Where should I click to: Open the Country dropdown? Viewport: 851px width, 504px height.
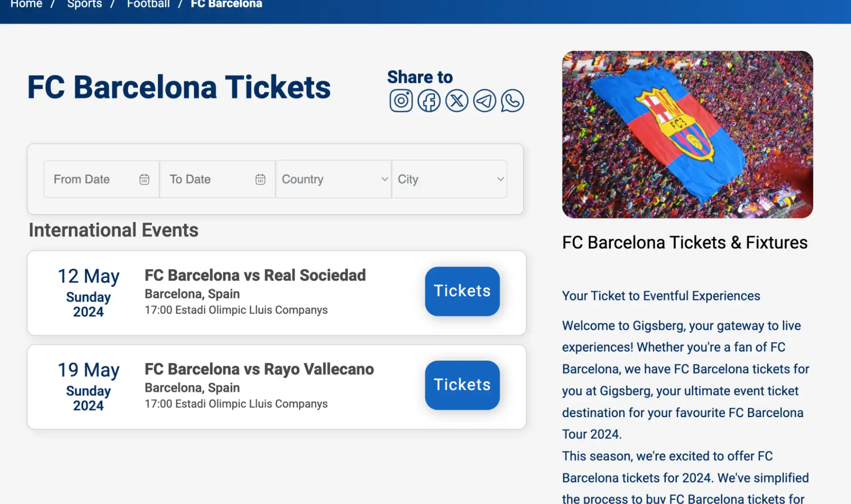(333, 179)
